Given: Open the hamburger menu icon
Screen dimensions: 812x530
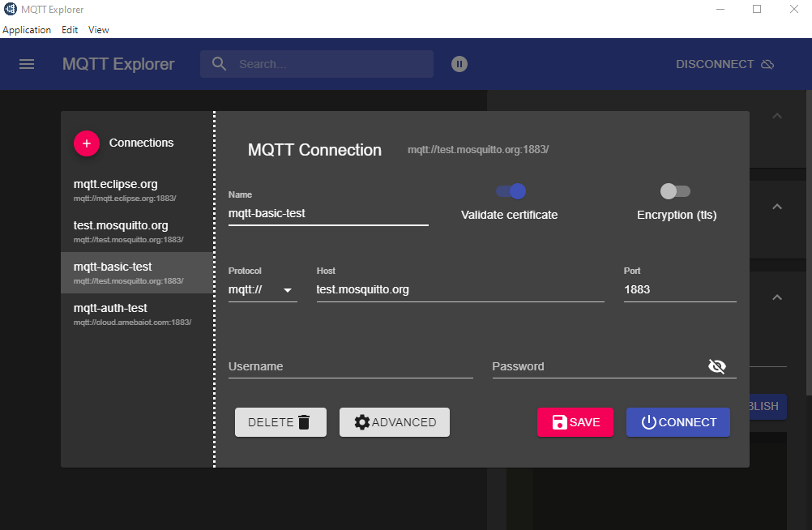Looking at the screenshot, I should pyautogui.click(x=27, y=64).
